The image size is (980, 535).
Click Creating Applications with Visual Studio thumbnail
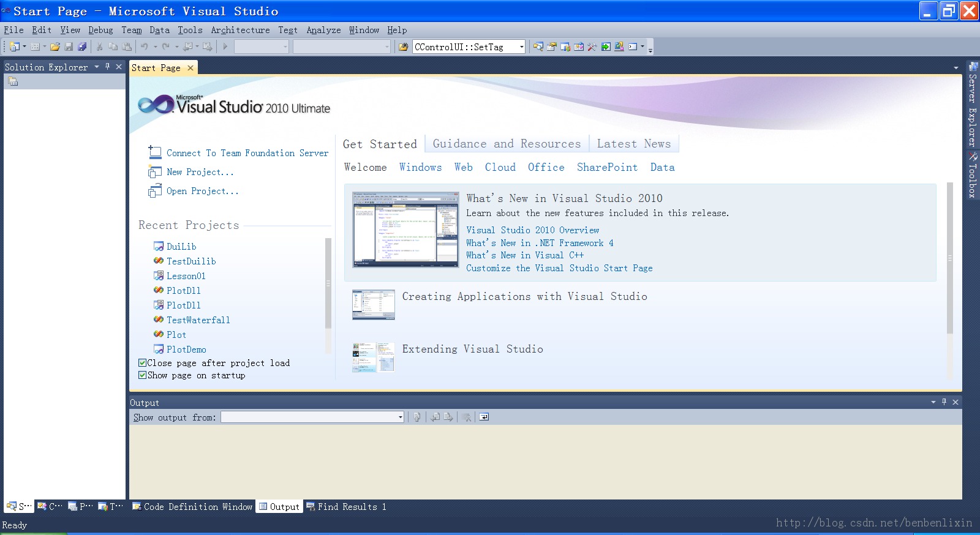coord(374,305)
